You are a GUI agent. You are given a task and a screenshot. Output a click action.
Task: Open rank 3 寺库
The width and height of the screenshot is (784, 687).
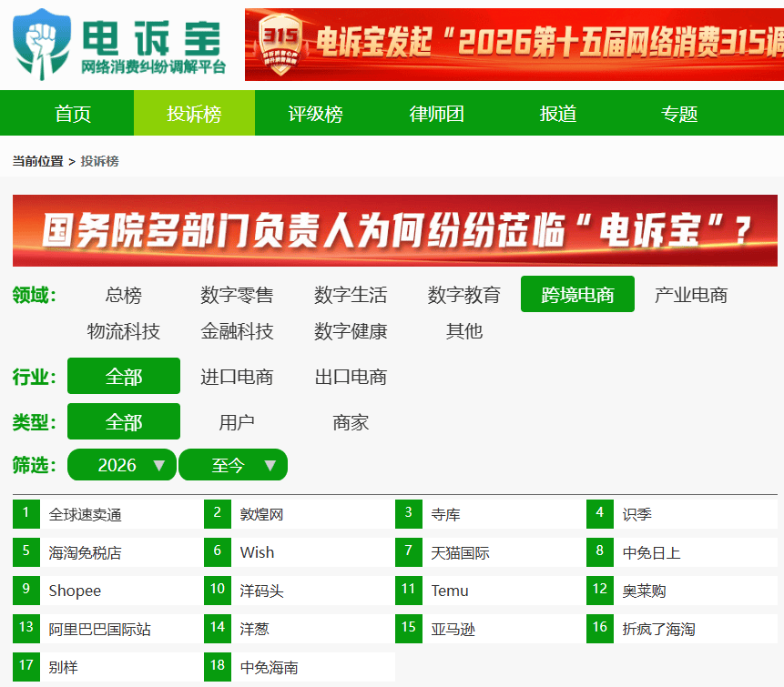pyautogui.click(x=491, y=514)
